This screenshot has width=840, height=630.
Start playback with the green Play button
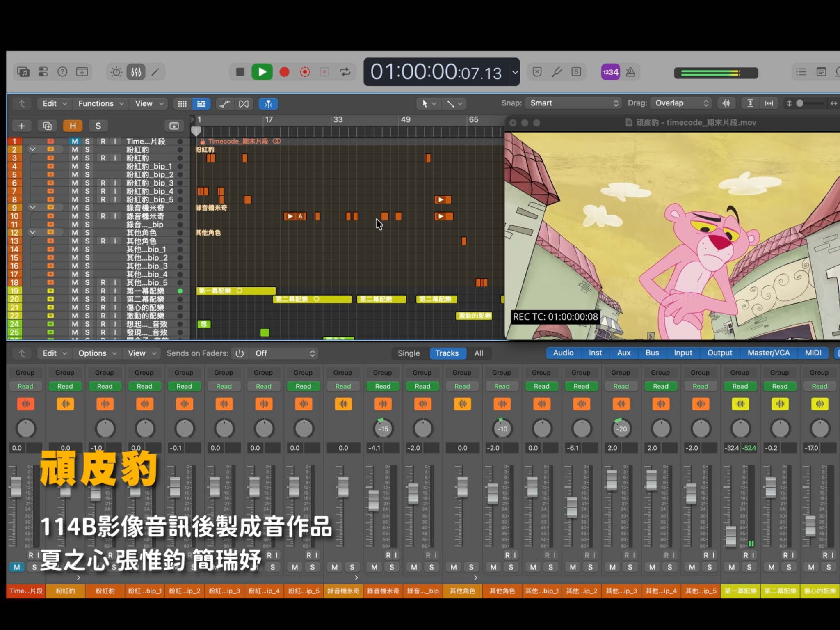click(x=262, y=72)
